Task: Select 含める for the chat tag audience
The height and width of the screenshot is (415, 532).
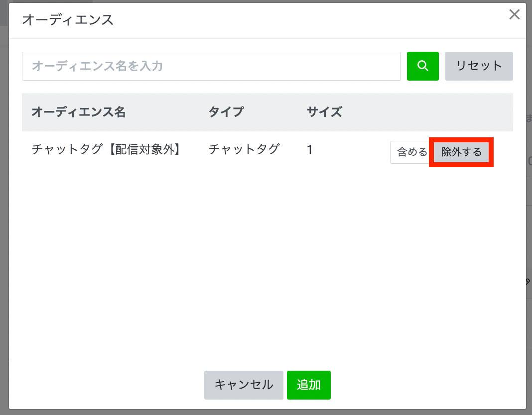Action: 411,152
